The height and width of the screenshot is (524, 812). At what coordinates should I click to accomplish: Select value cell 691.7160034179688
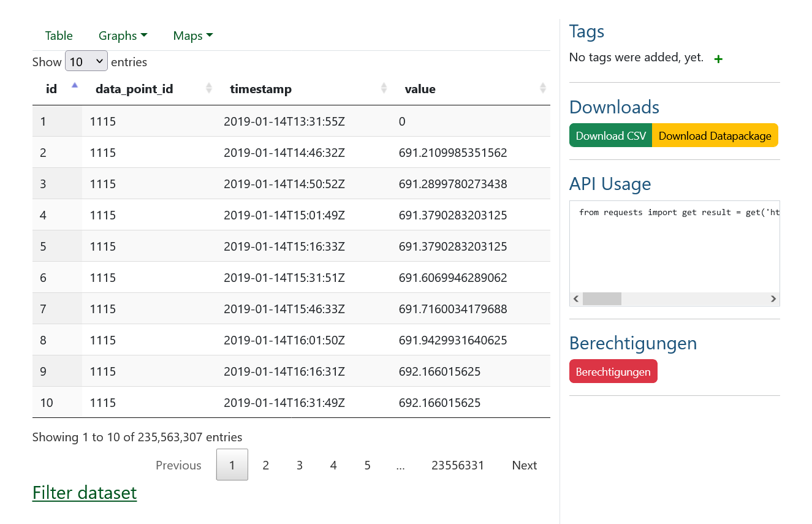pyautogui.click(x=453, y=309)
